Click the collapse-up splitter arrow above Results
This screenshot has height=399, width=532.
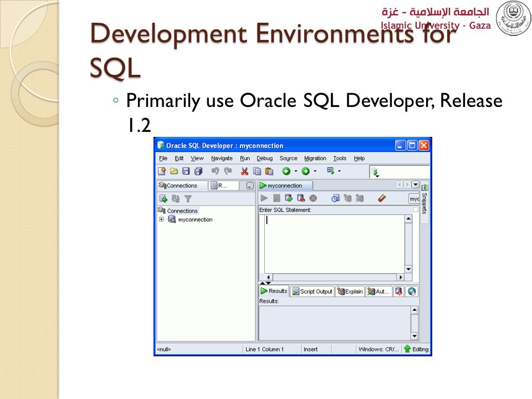click(262, 283)
